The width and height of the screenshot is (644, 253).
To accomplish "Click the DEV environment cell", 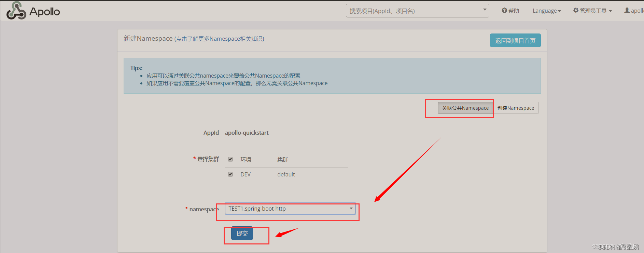I will (246, 174).
